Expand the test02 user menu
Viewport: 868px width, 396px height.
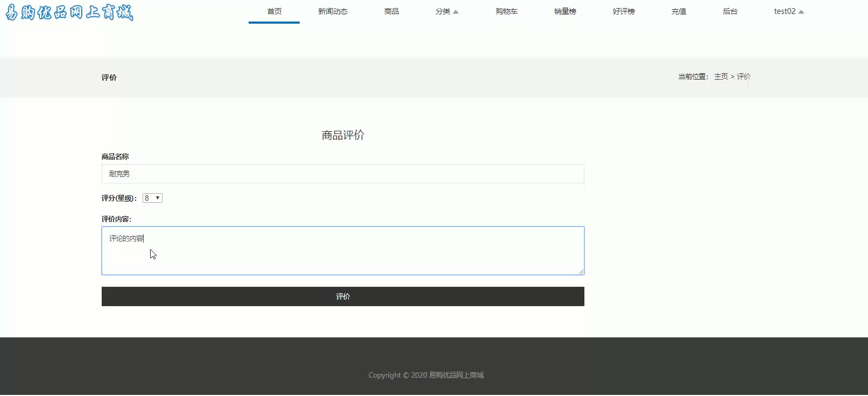tap(789, 11)
